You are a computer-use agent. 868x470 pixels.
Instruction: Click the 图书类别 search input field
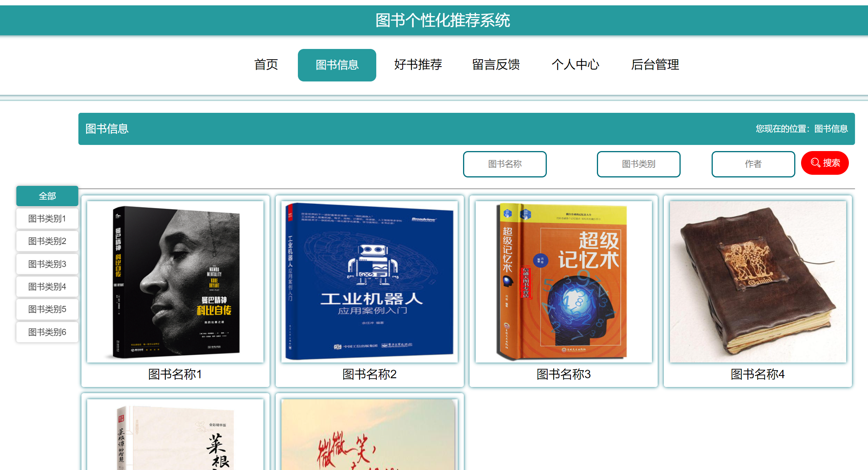[x=638, y=164]
